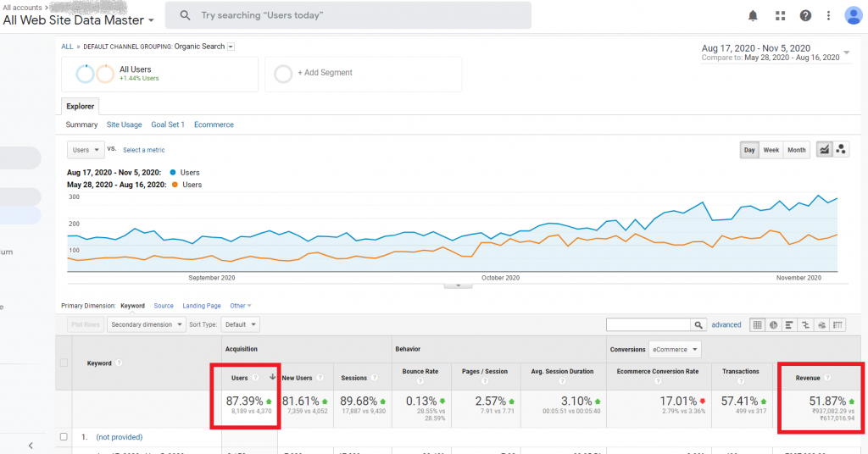Click the ALL breadcrumb link
Viewport: 868px width, 454px height.
(x=67, y=47)
